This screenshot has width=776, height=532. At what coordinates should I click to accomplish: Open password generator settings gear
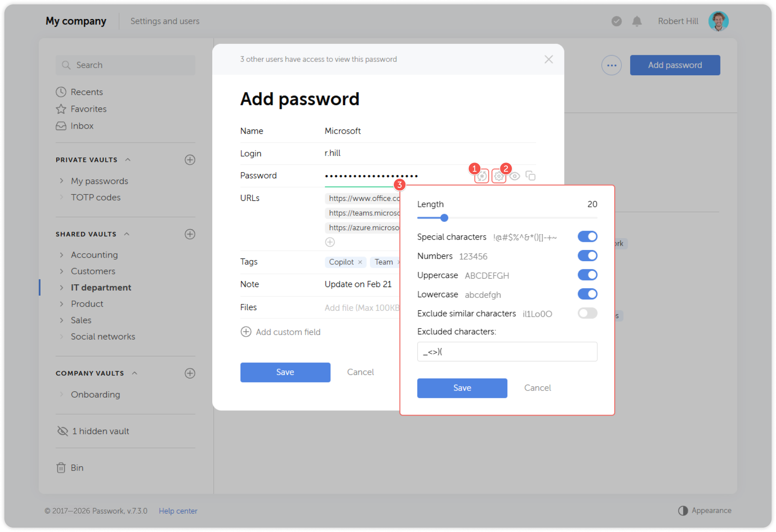click(499, 176)
